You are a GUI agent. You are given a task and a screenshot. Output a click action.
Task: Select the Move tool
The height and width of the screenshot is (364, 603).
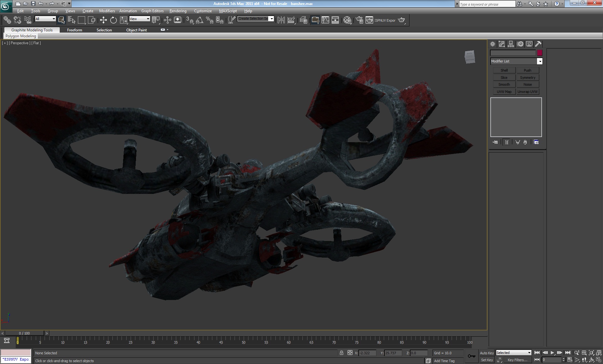tap(103, 20)
